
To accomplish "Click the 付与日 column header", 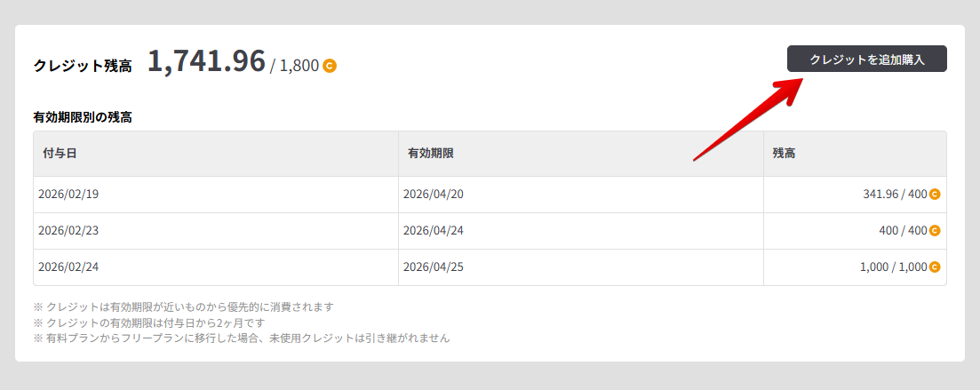I will [60, 154].
